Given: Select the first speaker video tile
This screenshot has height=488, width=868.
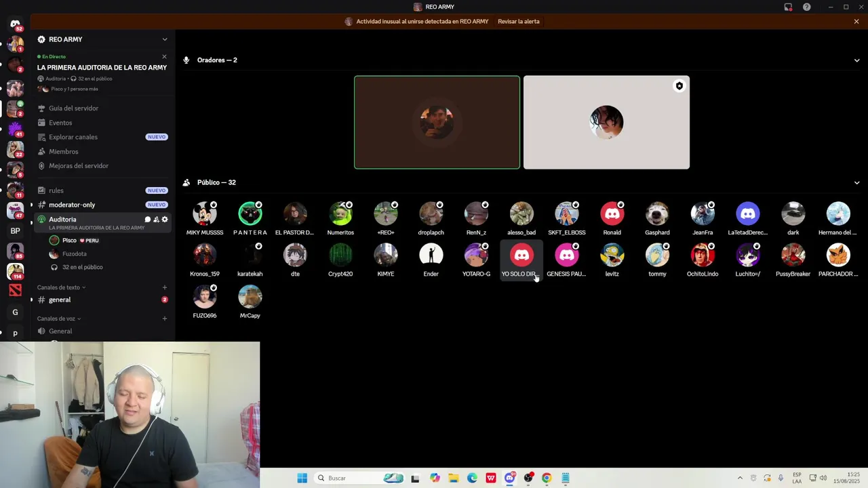Looking at the screenshot, I should [x=437, y=122].
